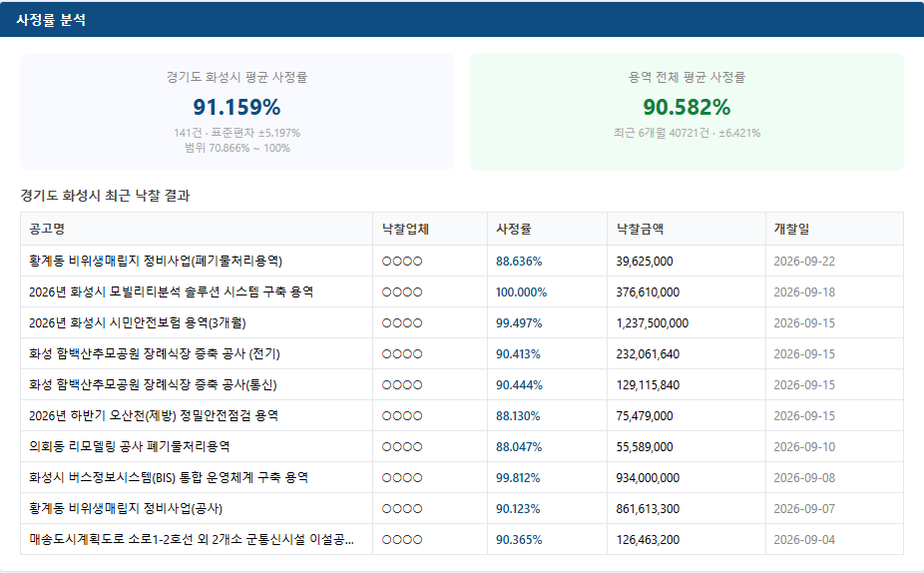Viewport: 924px width, 573px height.
Task: Click the 861,613,300 bid amount
Action: (648, 509)
